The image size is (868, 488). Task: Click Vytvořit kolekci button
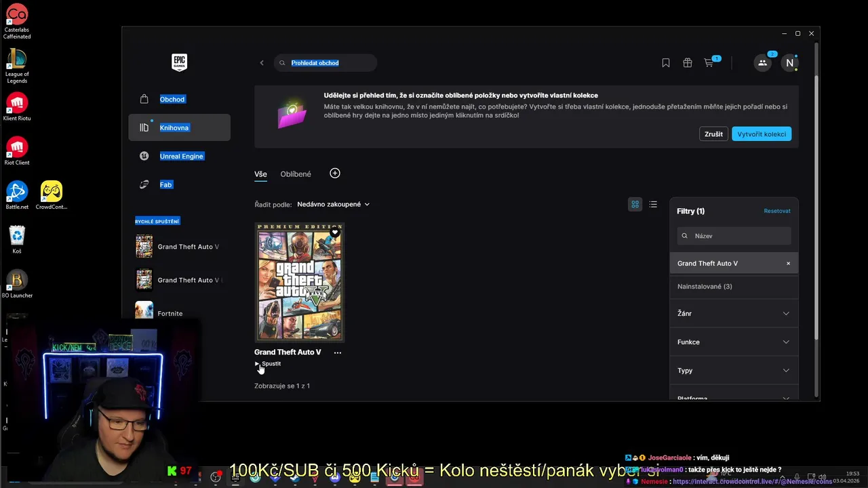(x=762, y=134)
